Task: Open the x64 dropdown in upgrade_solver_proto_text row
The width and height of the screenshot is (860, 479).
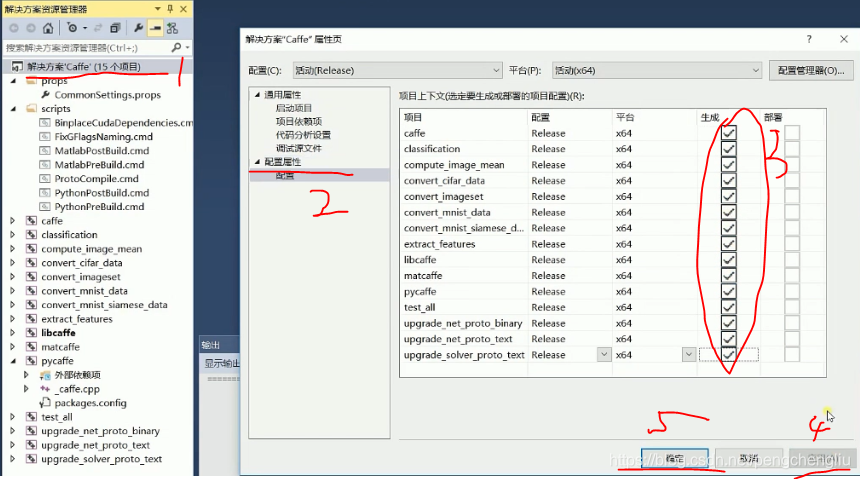Action: click(x=689, y=354)
